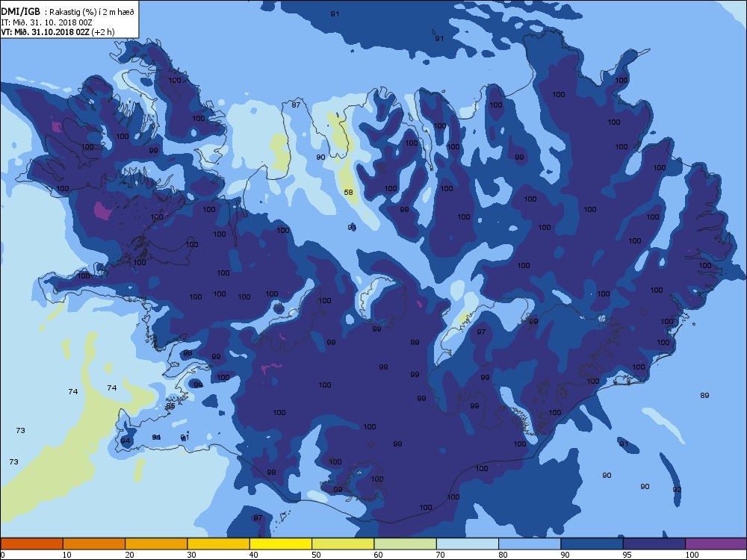Image resolution: width=747 pixels, height=560 pixels.
Task: Select the 85 humidity value near the southwest coast
Action: pos(170,406)
